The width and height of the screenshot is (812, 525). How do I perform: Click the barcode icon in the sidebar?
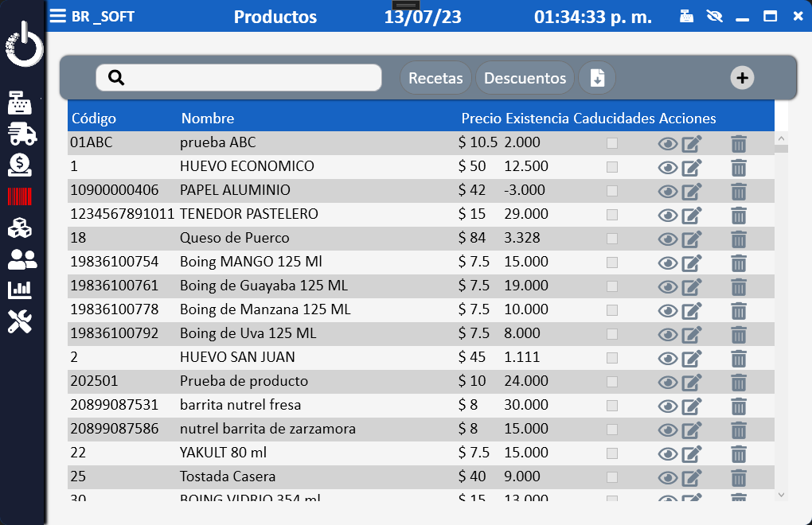pos(21,196)
